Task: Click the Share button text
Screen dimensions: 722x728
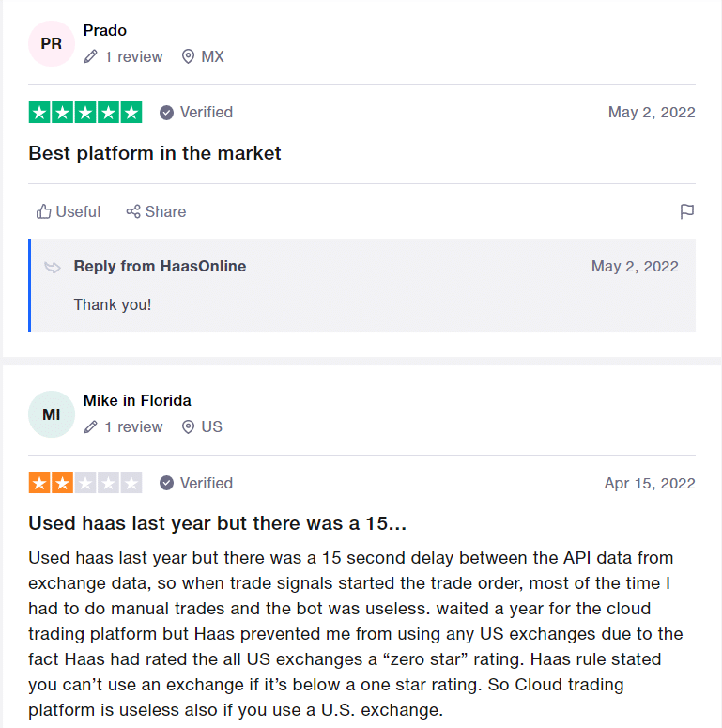Action: click(x=165, y=211)
